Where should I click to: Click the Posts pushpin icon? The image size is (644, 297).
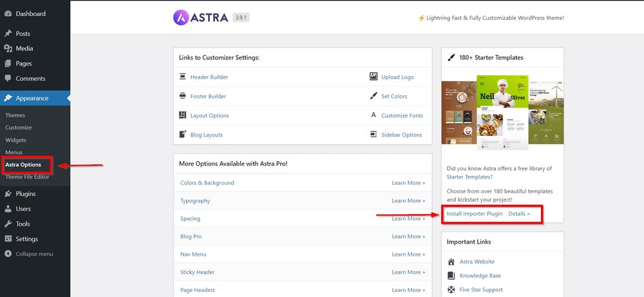8,34
